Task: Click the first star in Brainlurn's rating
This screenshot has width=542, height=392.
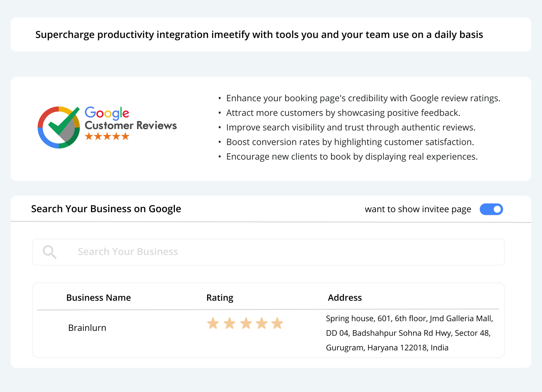Action: pos(213,323)
